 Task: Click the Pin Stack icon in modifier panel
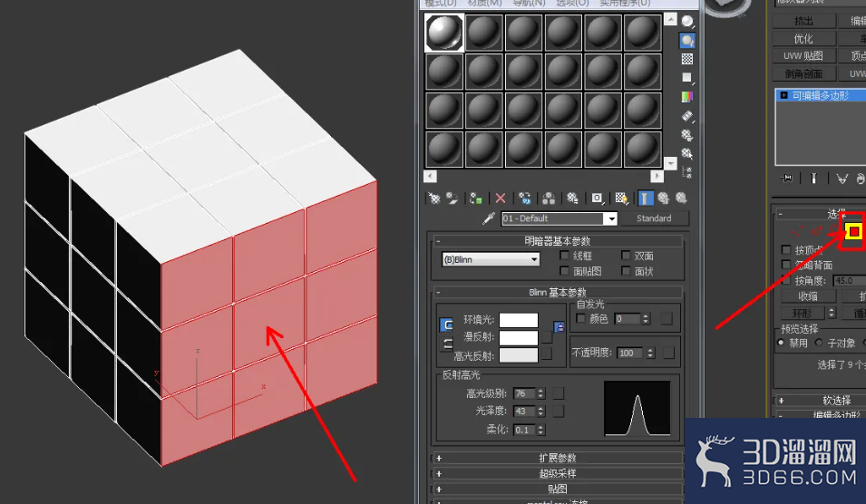[786, 179]
